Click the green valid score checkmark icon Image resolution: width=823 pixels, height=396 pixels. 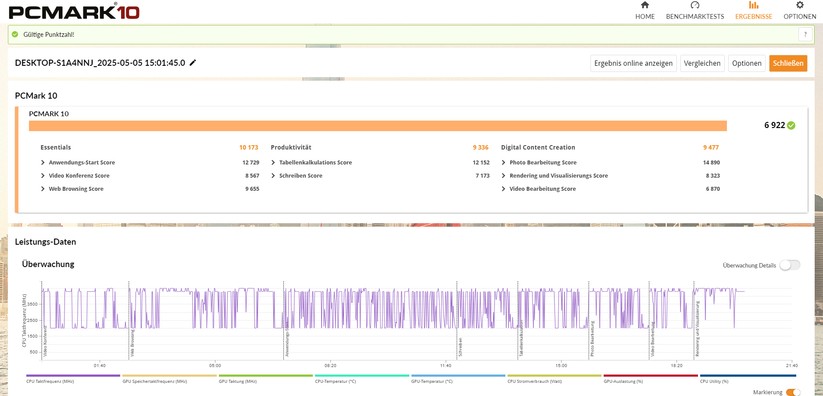[x=15, y=35]
